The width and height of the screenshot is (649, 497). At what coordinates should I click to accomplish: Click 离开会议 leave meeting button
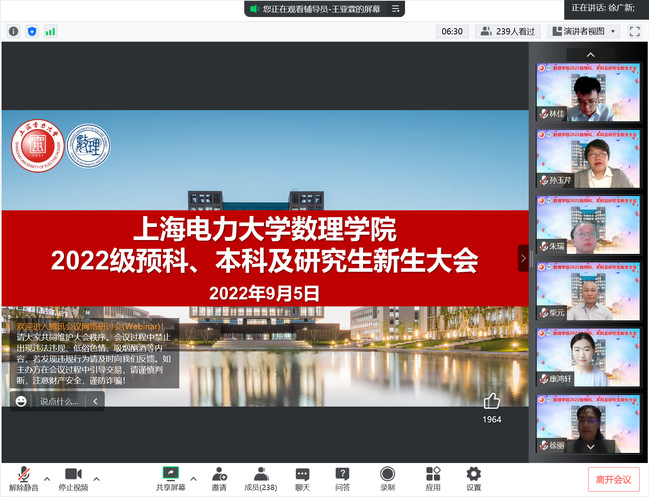tap(614, 480)
